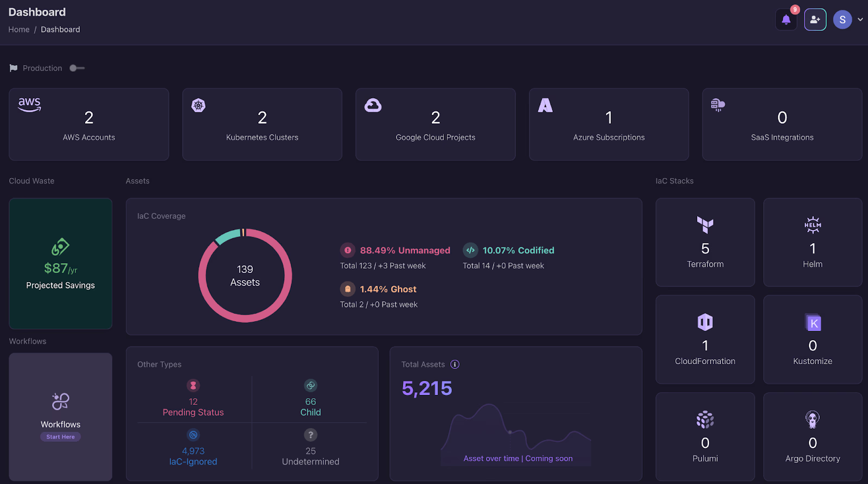The image size is (868, 484).
Task: Open the 4,973 IaC-Ignored link
Action: tap(193, 456)
